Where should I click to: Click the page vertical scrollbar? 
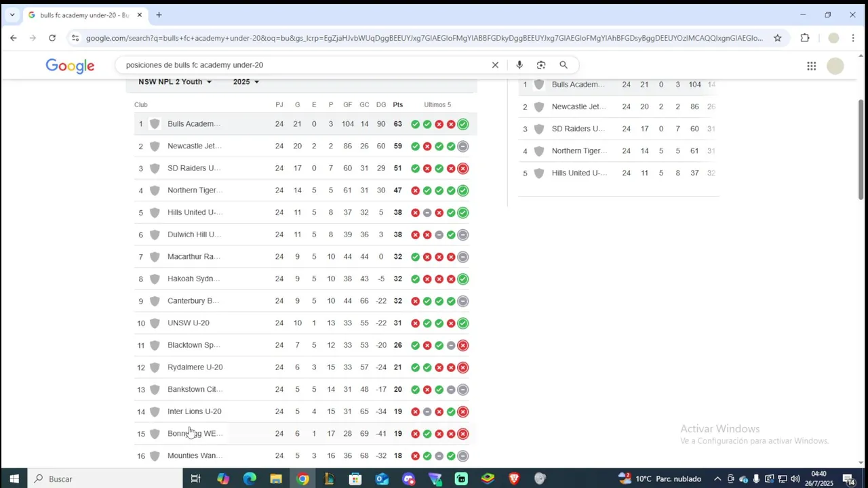pos(861,149)
